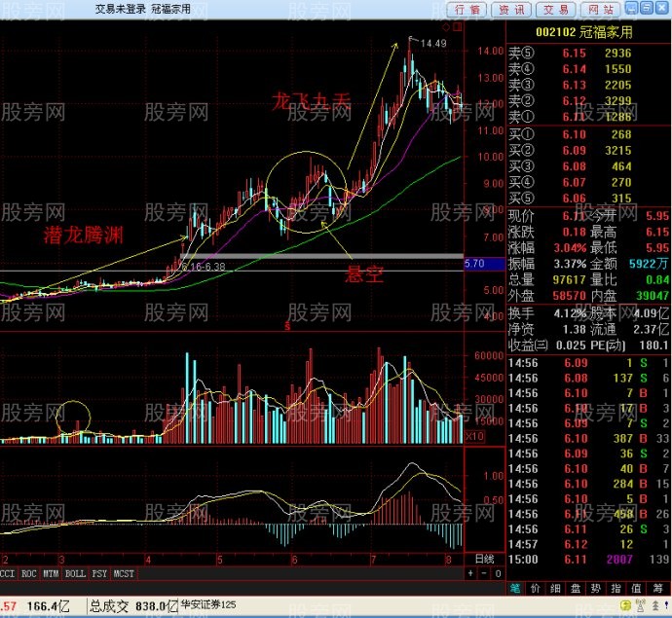The height and width of the screenshot is (618, 672).
Task: Click the diamond icon above the chart
Action: (446, 27)
